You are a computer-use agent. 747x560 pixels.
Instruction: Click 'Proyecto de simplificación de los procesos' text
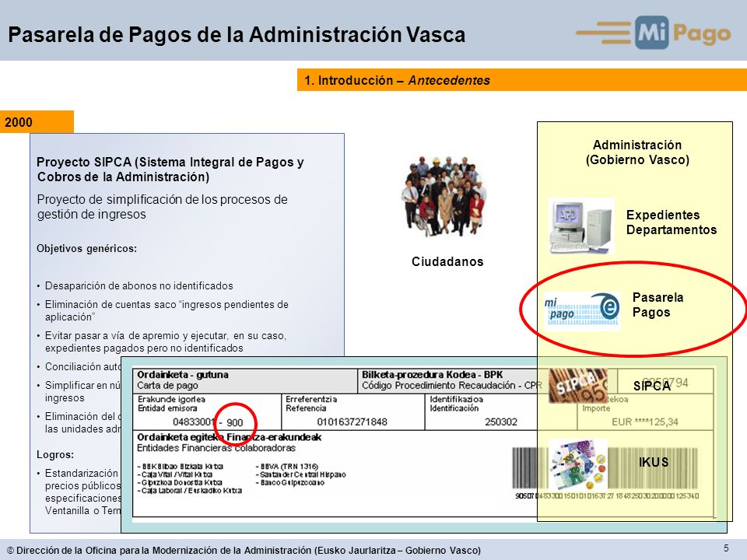pyautogui.click(x=162, y=207)
